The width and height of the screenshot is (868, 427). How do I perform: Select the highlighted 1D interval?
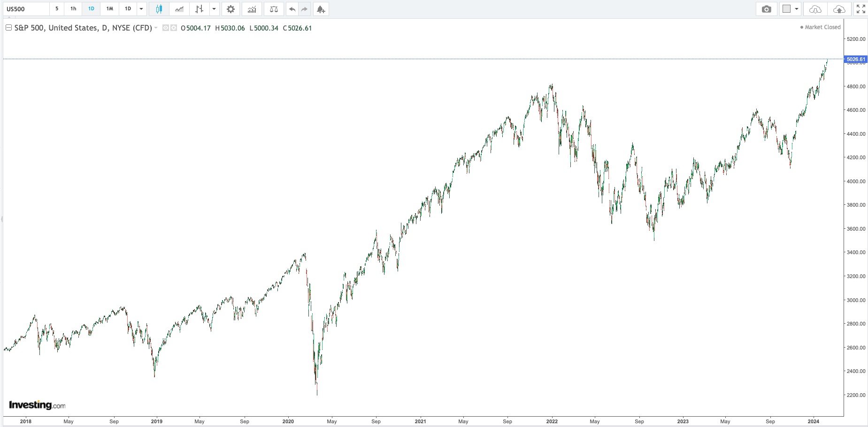coord(91,9)
